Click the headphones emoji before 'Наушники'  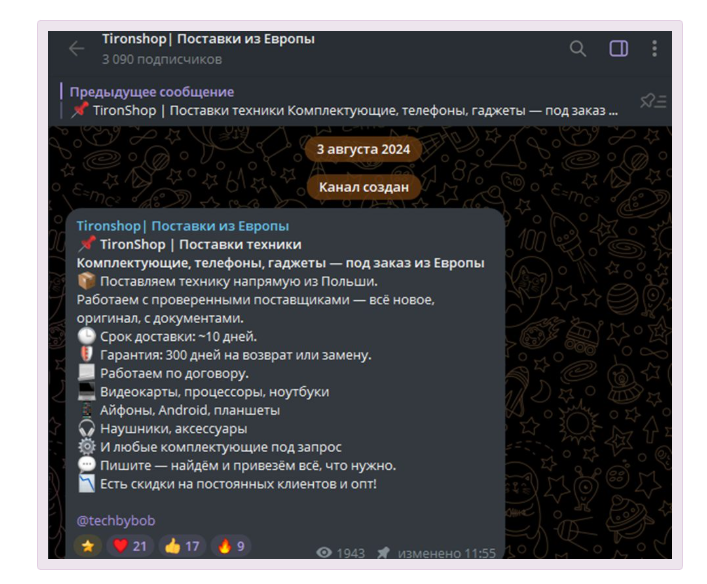click(x=87, y=428)
